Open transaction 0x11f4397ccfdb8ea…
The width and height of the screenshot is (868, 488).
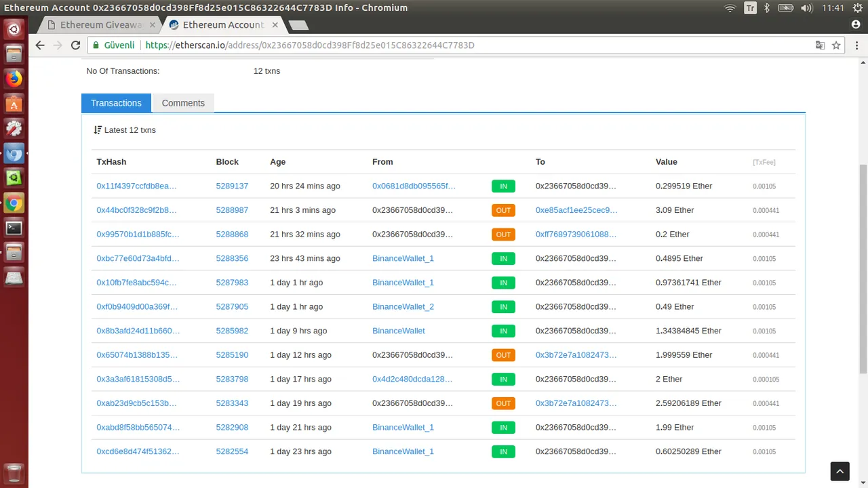coord(136,186)
